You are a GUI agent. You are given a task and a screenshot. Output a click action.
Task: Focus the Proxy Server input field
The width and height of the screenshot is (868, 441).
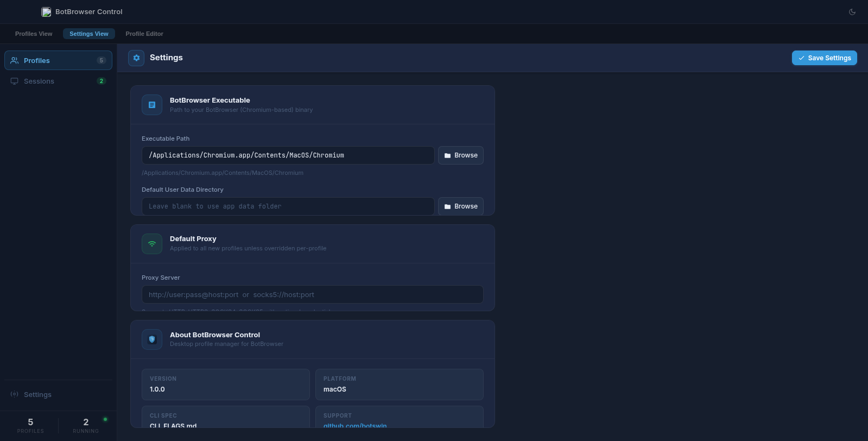coord(313,294)
